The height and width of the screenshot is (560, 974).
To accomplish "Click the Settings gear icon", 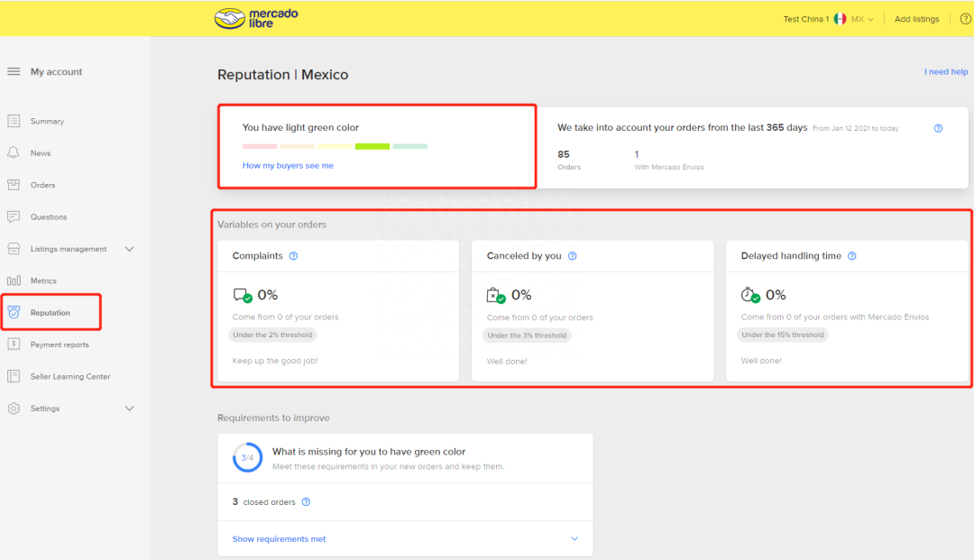I will point(14,409).
